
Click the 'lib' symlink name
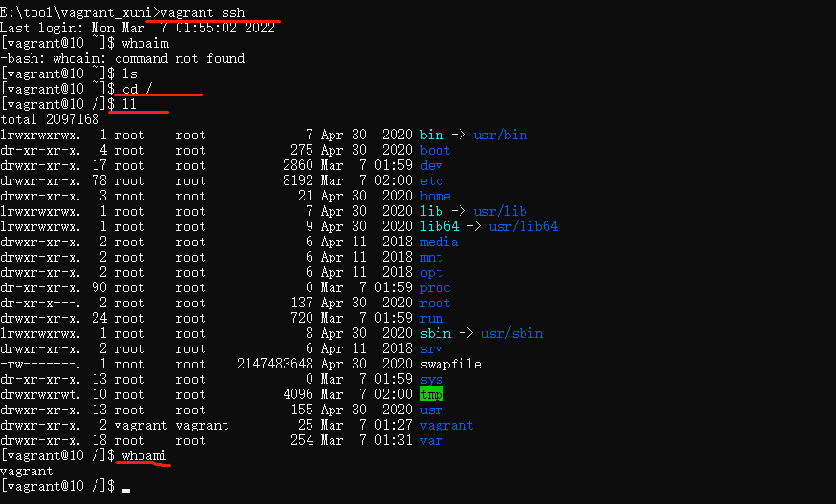(431, 211)
